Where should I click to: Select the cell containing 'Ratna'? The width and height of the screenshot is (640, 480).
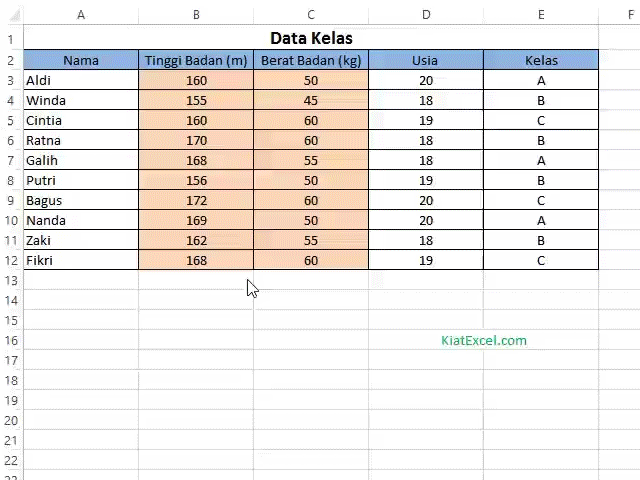point(81,140)
